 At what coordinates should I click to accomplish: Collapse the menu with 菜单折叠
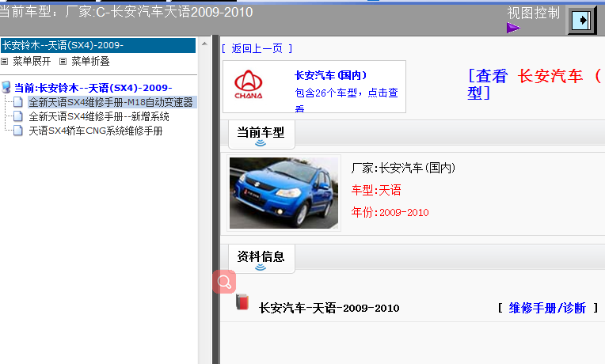point(90,61)
